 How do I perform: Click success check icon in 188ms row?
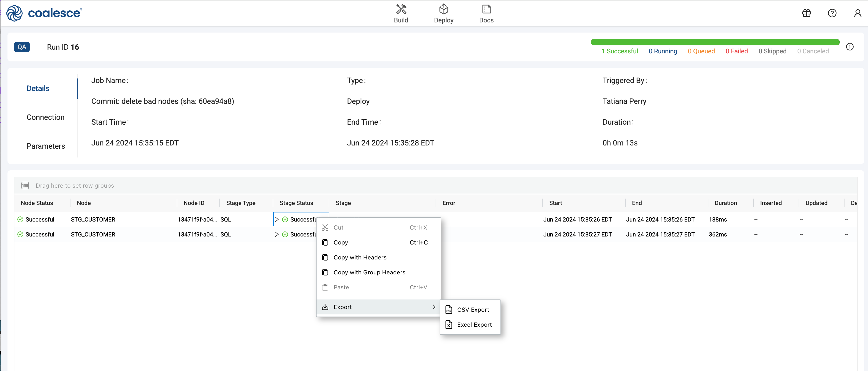pos(20,219)
